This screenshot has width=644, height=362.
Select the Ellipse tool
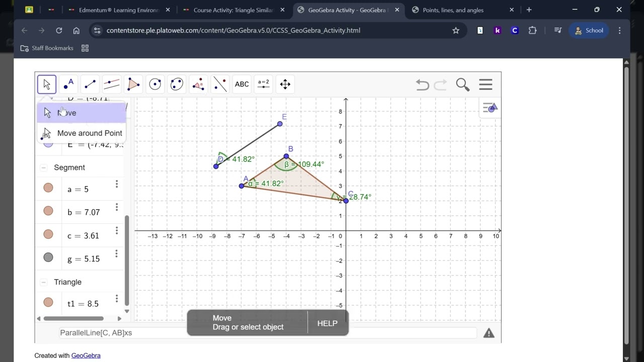click(177, 84)
